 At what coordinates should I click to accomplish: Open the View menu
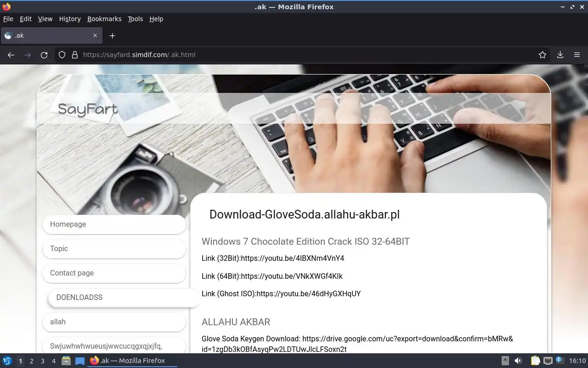[45, 19]
